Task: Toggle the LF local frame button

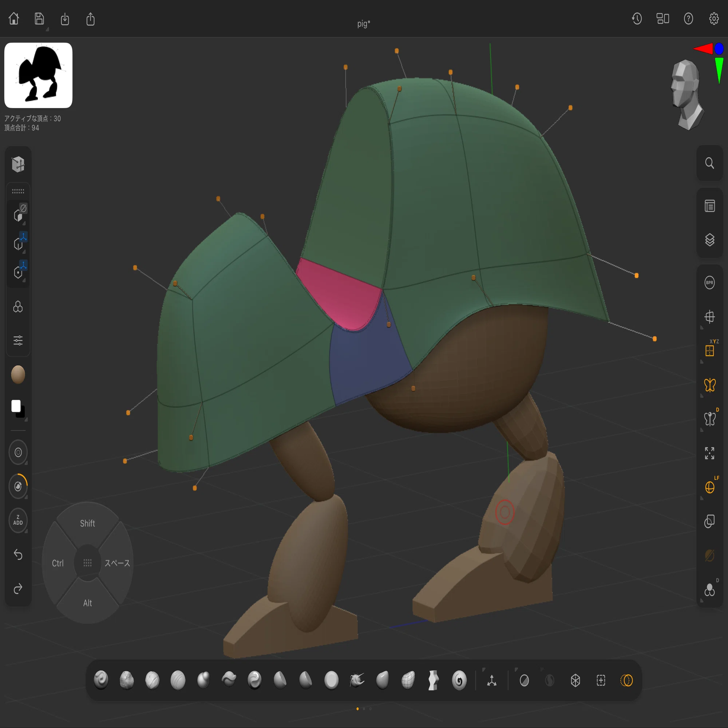Action: click(709, 487)
